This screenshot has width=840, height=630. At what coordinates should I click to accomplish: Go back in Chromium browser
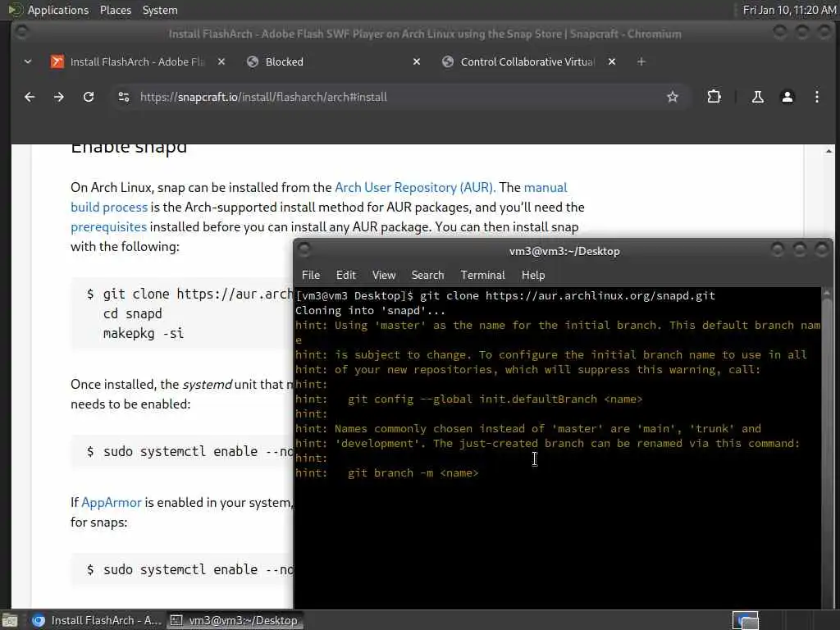[x=30, y=97]
